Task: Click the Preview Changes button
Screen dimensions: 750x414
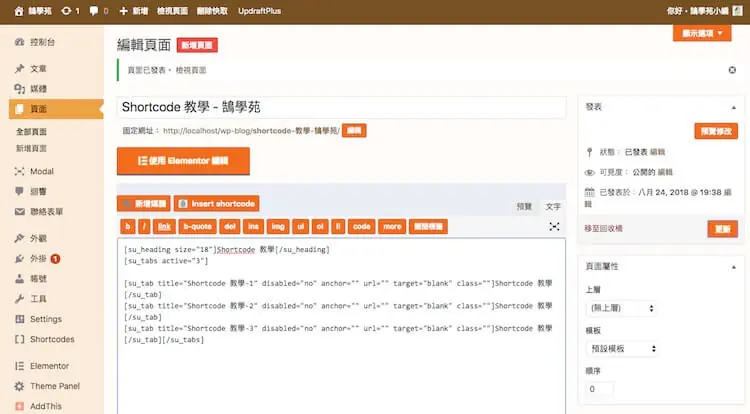Action: click(x=716, y=131)
